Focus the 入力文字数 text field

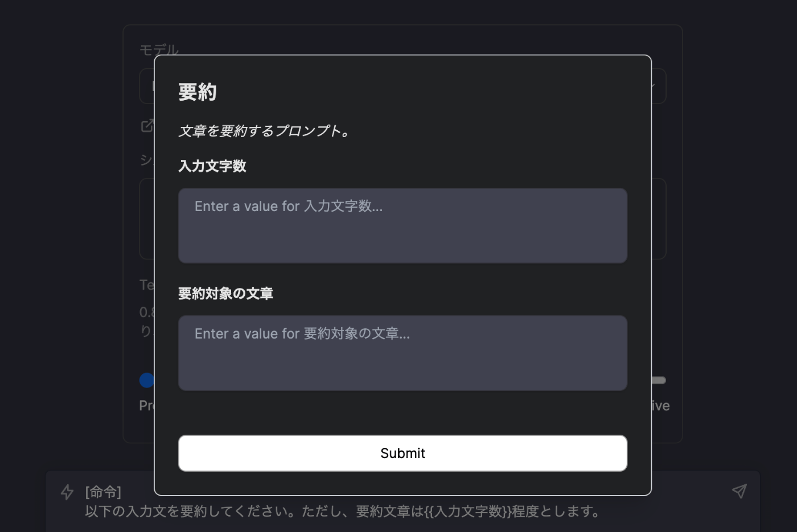coord(402,225)
